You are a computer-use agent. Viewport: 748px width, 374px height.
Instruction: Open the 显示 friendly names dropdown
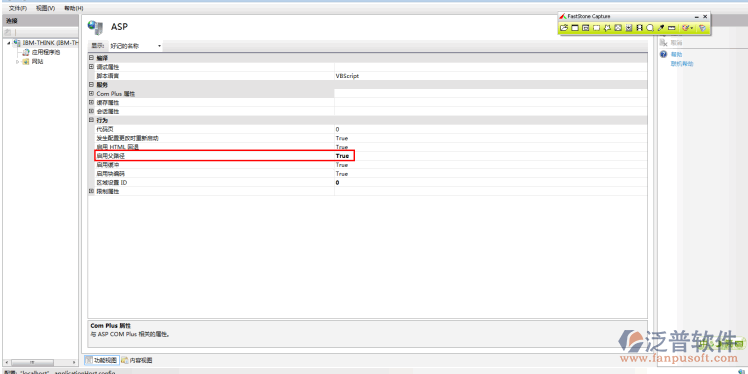point(135,46)
